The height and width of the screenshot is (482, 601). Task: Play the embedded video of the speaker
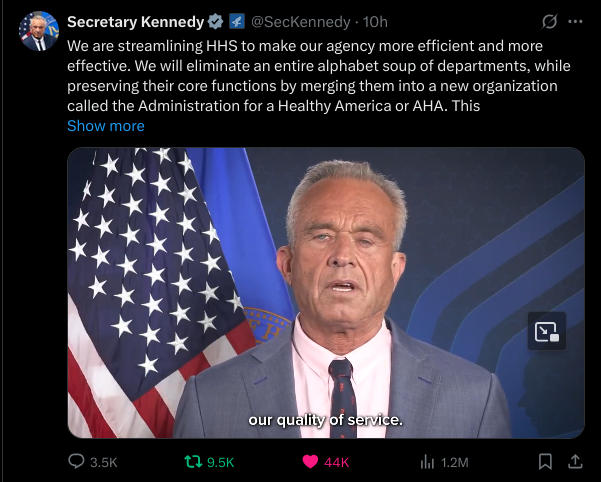coord(326,292)
